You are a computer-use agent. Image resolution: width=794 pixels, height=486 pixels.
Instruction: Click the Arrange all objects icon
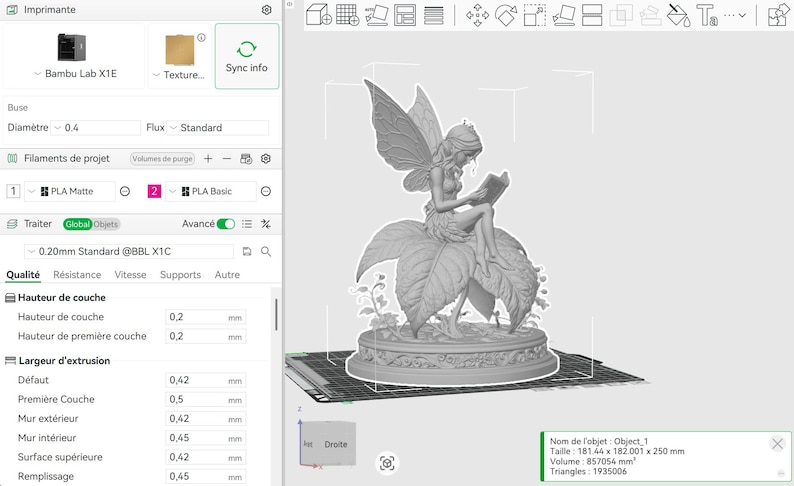point(405,15)
